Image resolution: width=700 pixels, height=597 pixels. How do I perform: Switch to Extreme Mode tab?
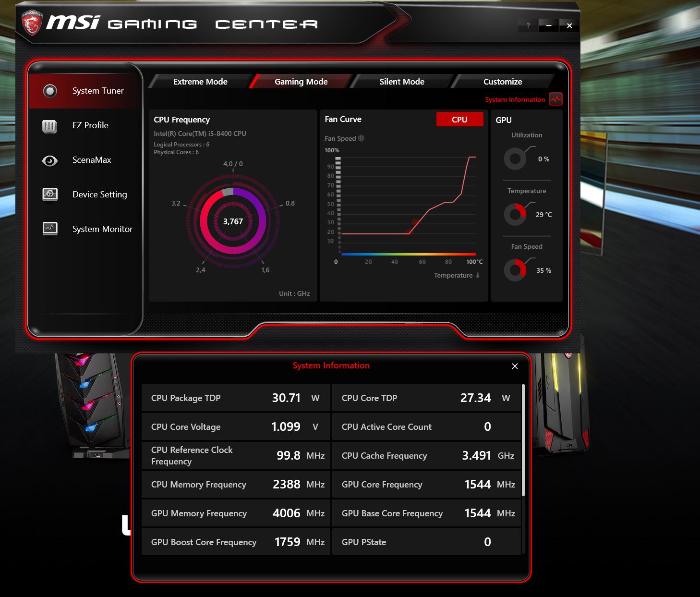pos(200,82)
